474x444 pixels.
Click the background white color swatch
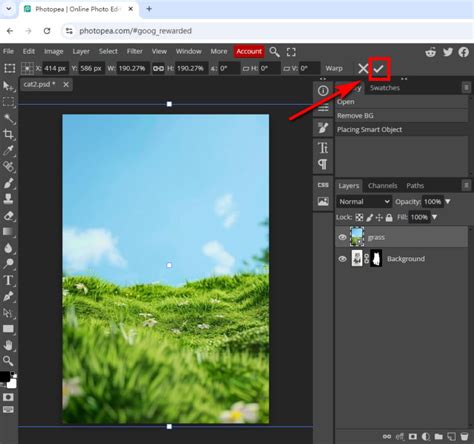12,384
